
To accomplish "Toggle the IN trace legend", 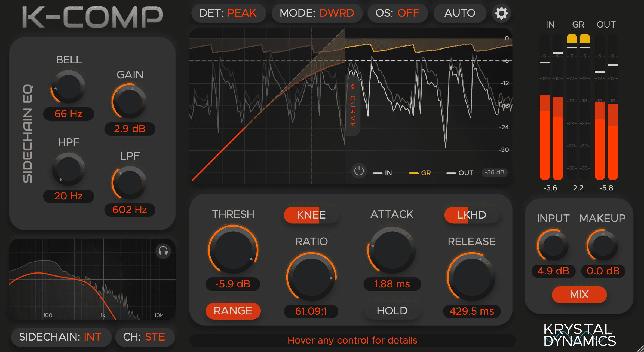I will [382, 173].
